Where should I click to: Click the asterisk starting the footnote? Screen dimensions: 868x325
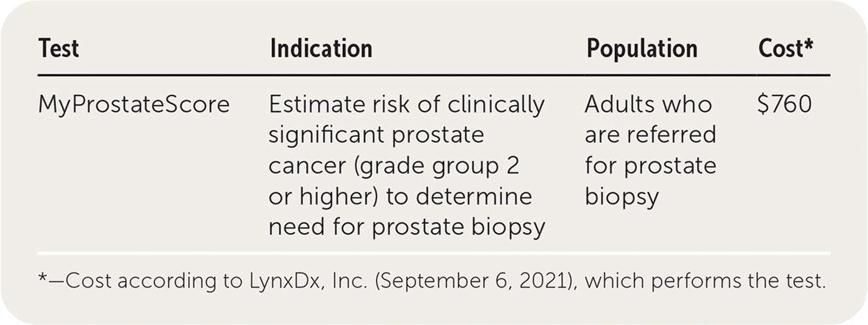(x=42, y=279)
